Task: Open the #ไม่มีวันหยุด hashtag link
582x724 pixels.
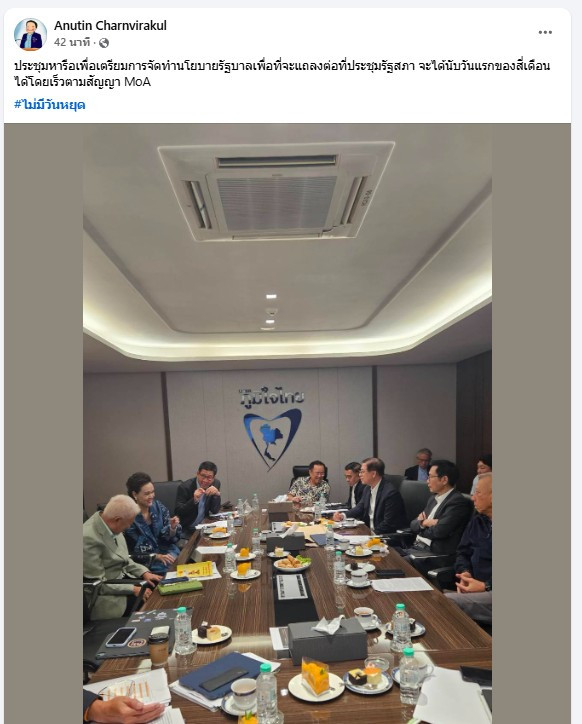Action: (49, 104)
